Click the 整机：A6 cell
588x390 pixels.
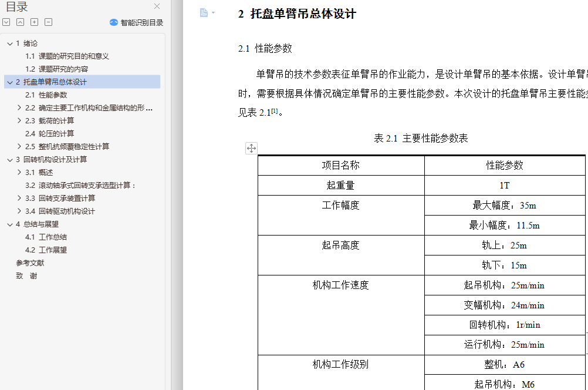pos(505,365)
